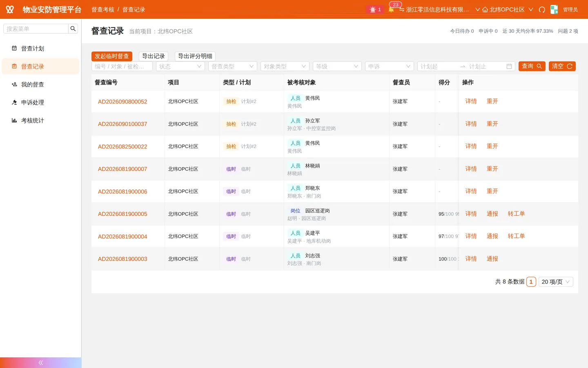
Task: Click the 申诉处理 gavel icon
Action: click(x=14, y=102)
